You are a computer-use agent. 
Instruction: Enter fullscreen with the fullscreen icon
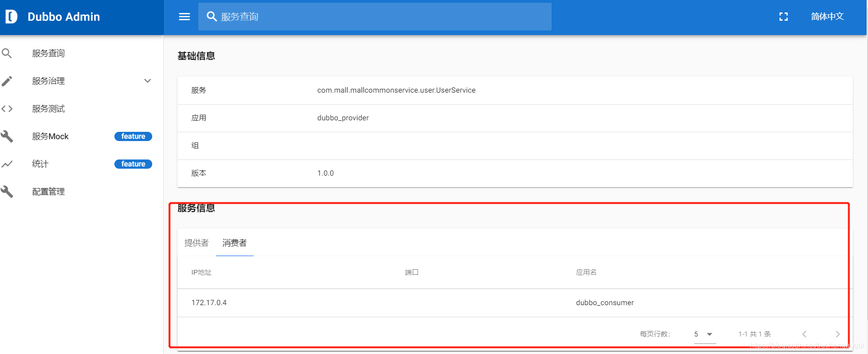coord(784,17)
